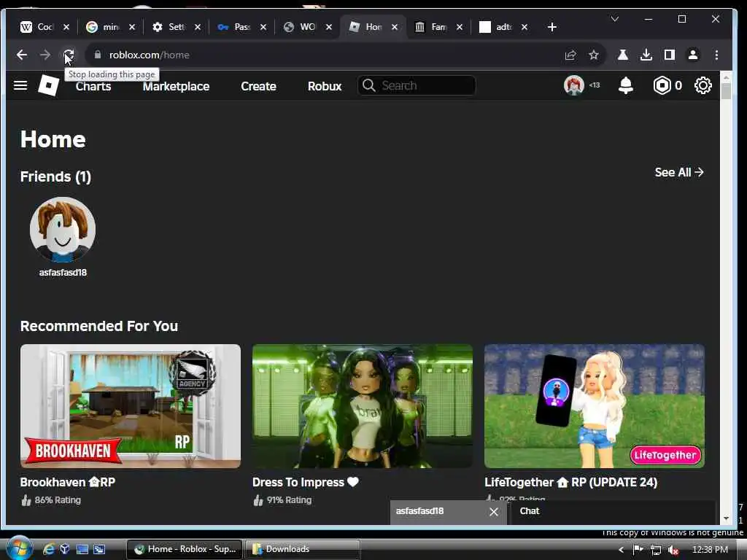The image size is (747, 560).
Task: Open Chrome Labs flask icon
Action: (x=623, y=55)
